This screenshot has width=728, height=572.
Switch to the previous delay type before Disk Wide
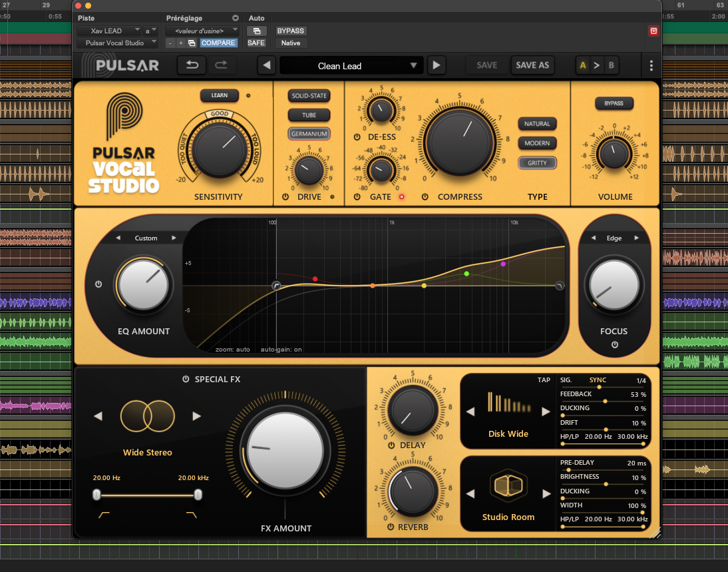pos(471,412)
